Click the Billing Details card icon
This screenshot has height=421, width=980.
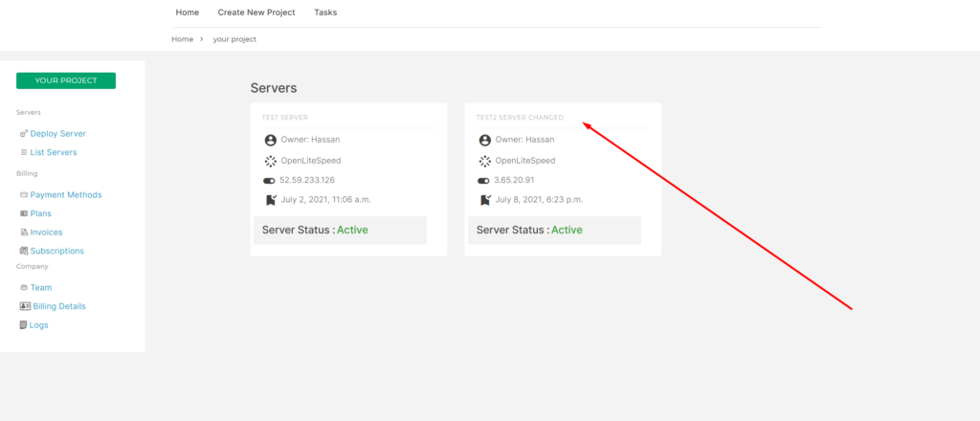tap(25, 307)
